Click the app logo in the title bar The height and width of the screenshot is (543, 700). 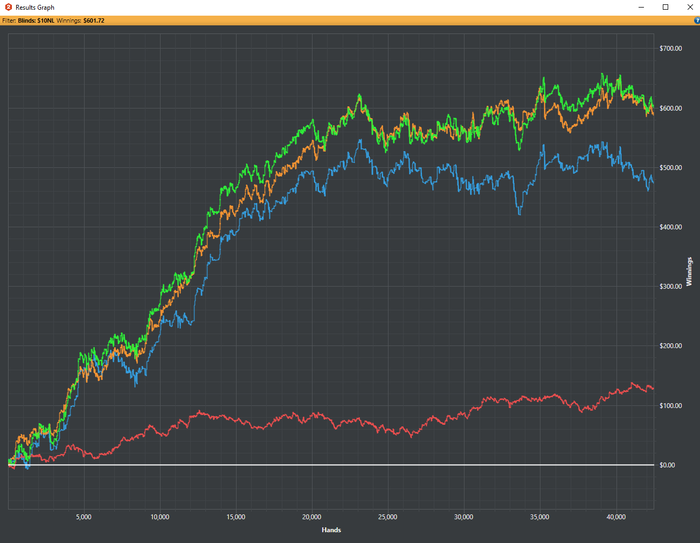[8, 7]
